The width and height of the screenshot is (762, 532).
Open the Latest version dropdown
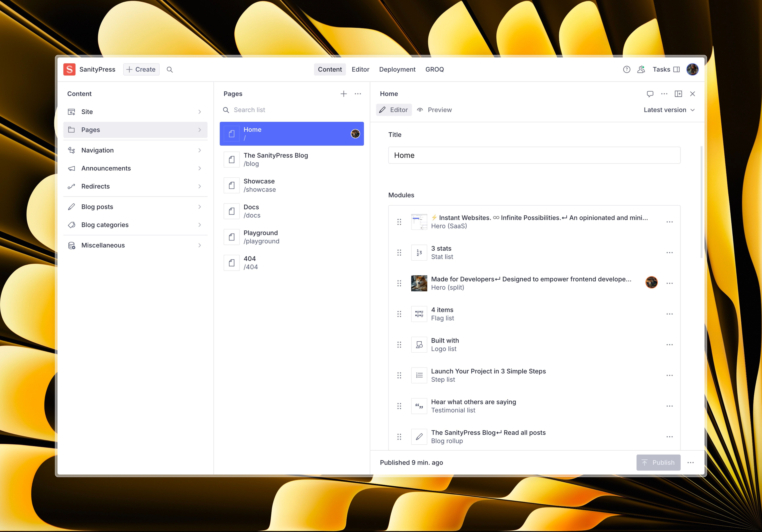(669, 110)
